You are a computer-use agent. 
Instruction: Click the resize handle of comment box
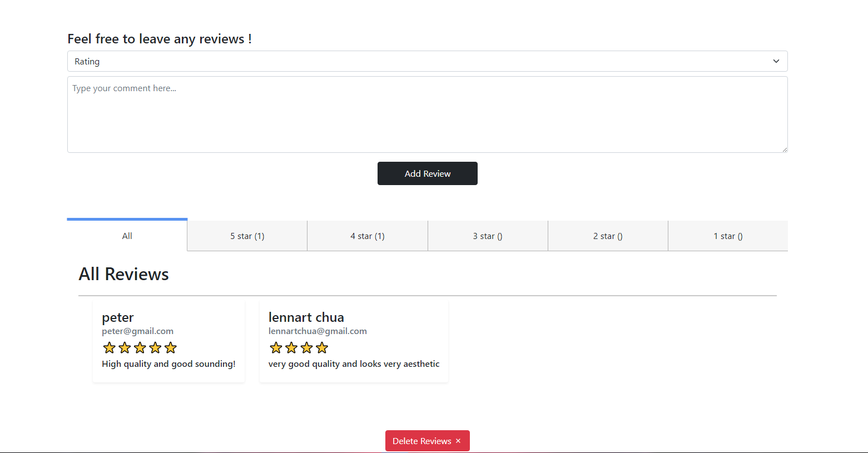tap(784, 149)
